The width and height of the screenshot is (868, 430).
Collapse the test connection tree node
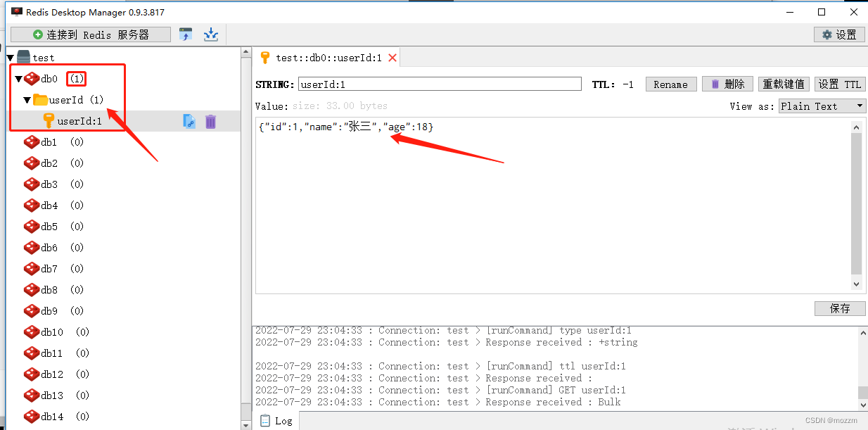(x=11, y=58)
